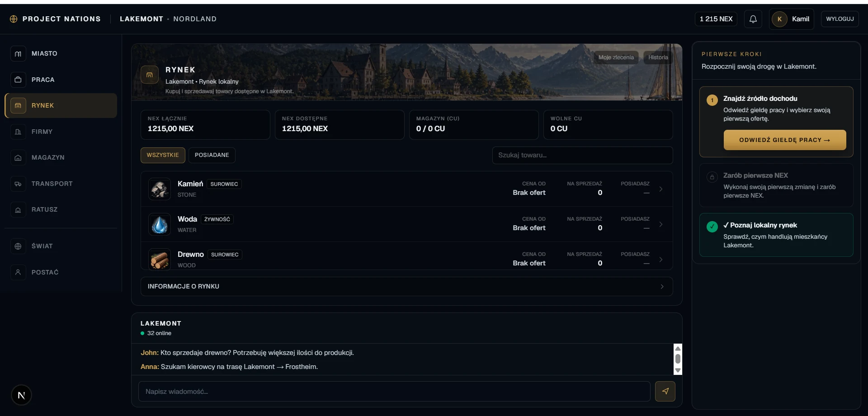868x416 pixels.
Task: Click Anna's chat message about kierowcy
Action: tap(229, 367)
